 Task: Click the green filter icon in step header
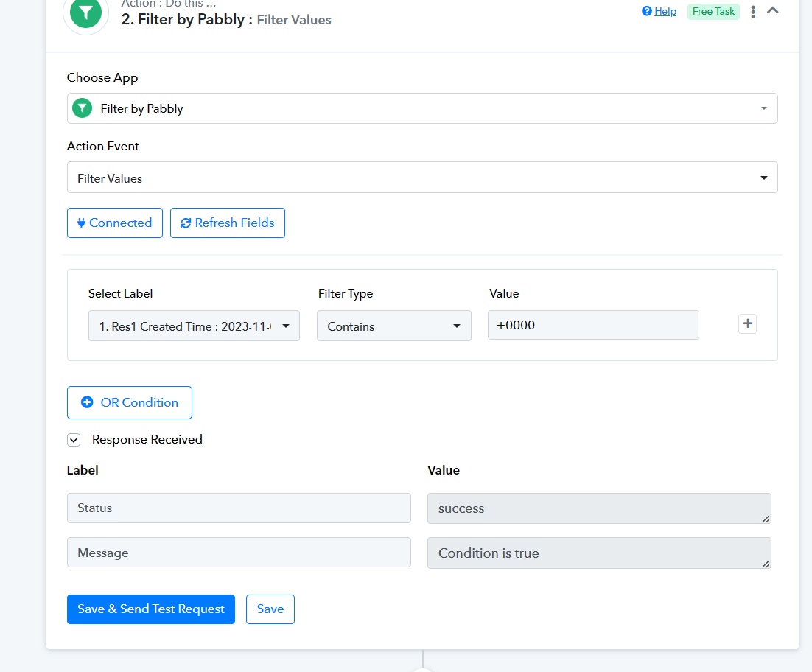click(85, 13)
